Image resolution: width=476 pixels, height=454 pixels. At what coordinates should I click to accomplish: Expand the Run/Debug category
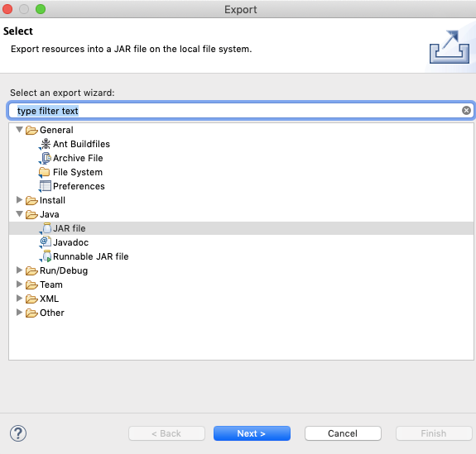coord(19,270)
